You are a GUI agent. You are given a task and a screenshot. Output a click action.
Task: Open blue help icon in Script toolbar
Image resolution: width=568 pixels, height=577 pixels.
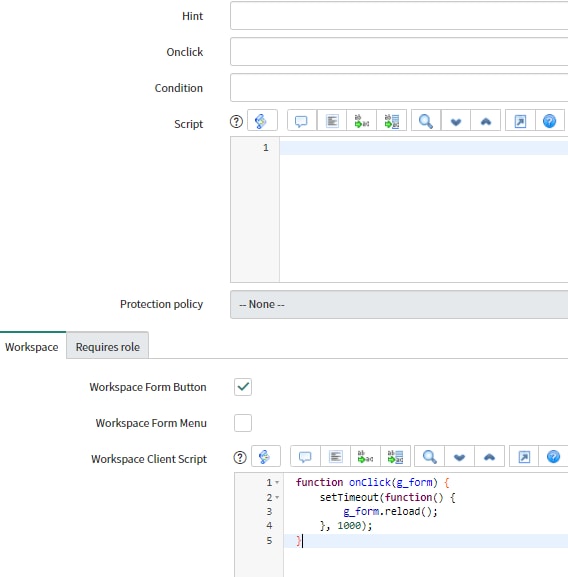(x=550, y=121)
